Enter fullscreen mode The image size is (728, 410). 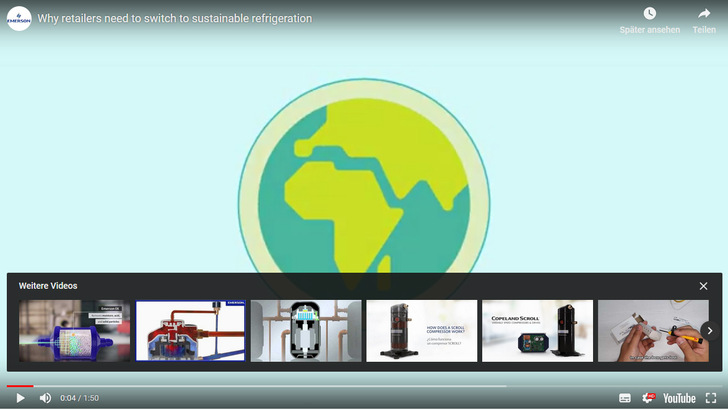click(x=711, y=398)
